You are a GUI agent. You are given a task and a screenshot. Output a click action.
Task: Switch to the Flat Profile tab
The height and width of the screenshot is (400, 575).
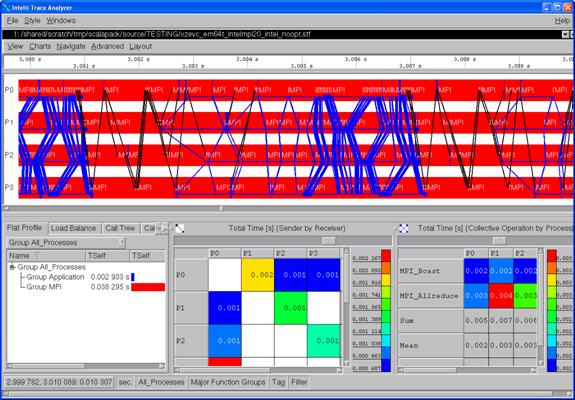click(25, 228)
